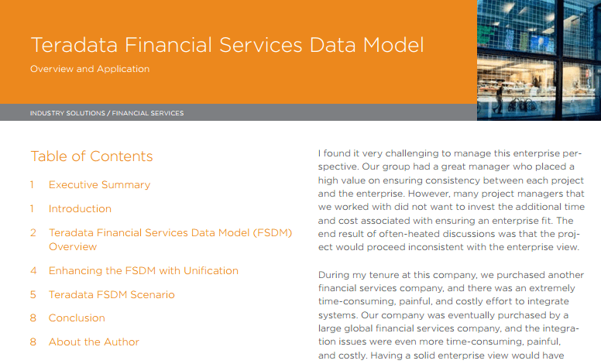Screen dimensions: 601x364
Task: Open the About the Author link
Action: pyautogui.click(x=94, y=342)
